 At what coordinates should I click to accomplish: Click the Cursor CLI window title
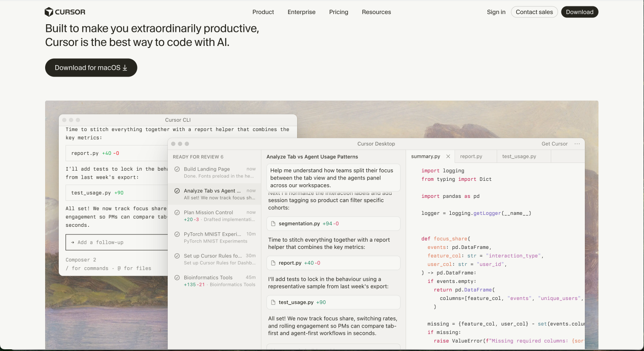pos(178,120)
